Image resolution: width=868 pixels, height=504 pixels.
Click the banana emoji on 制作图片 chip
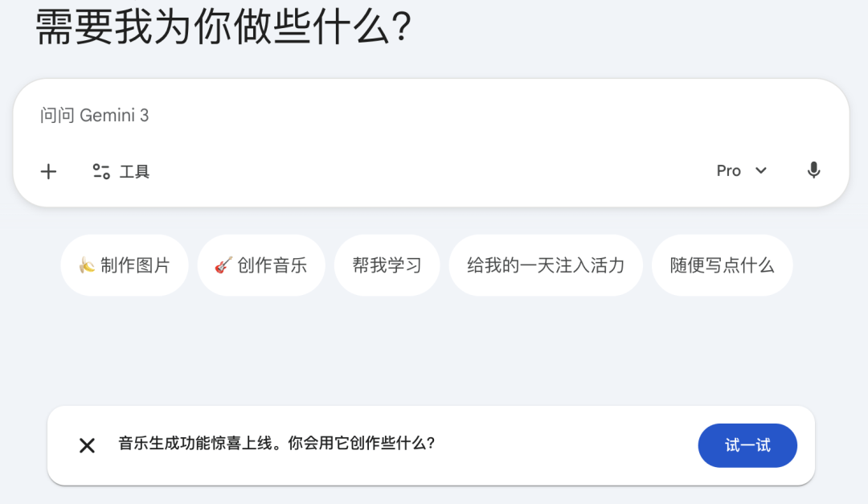[87, 265]
